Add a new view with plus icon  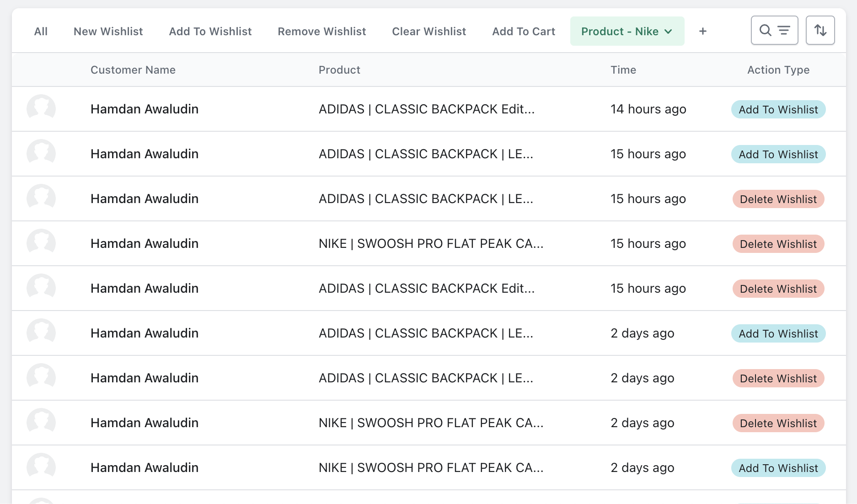703,31
